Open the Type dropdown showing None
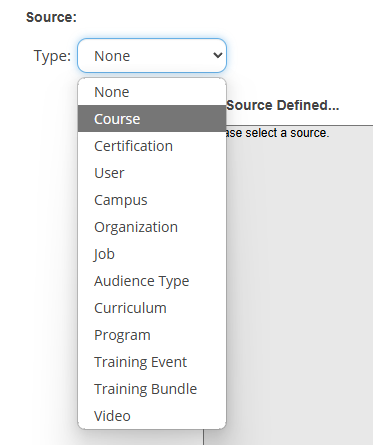The width and height of the screenshot is (373, 445). (152, 55)
